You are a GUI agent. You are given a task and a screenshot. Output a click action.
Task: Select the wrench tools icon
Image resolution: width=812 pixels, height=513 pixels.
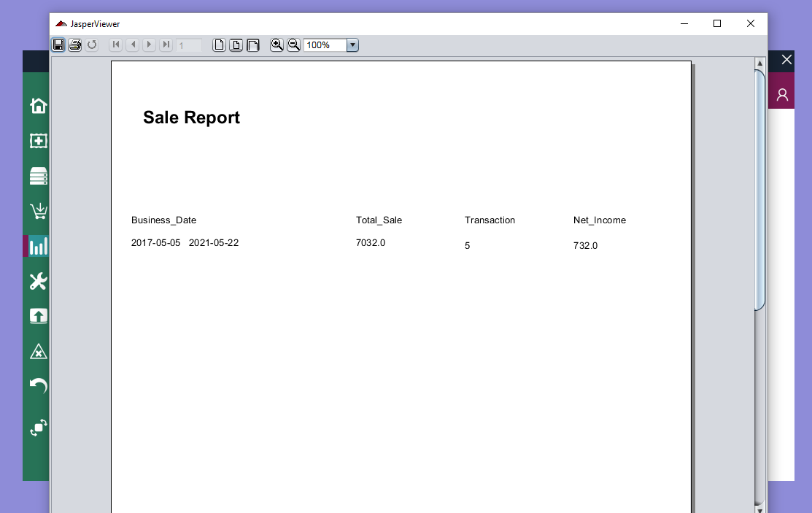click(36, 281)
